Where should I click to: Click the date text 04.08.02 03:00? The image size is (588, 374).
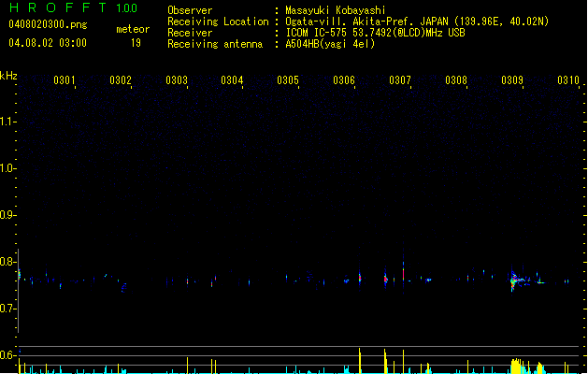[x=48, y=43]
